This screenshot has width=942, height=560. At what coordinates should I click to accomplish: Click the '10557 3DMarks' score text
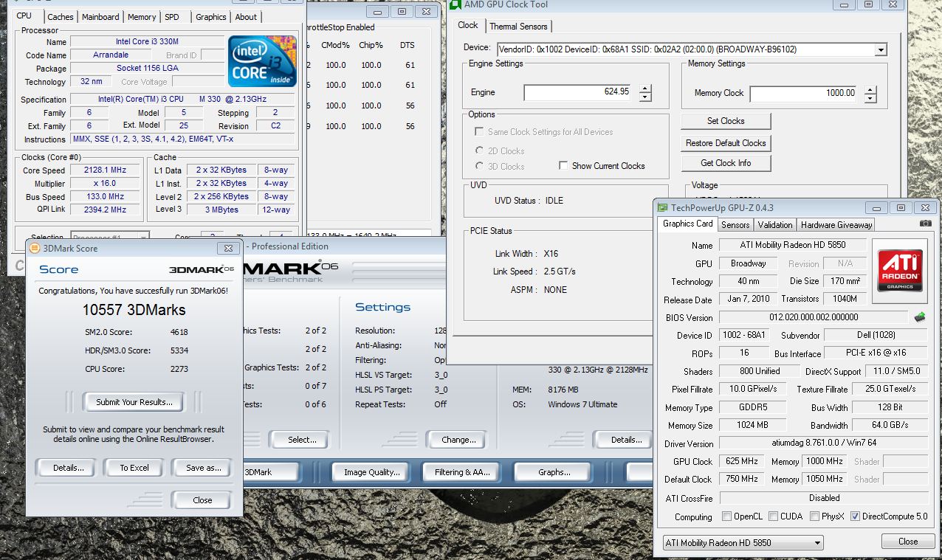tap(134, 310)
